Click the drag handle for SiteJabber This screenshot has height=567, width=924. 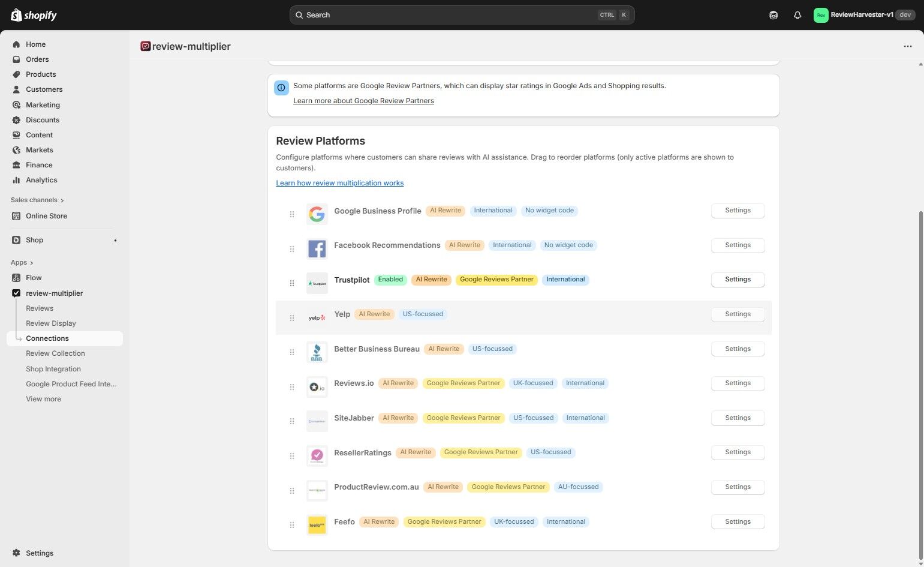click(292, 421)
